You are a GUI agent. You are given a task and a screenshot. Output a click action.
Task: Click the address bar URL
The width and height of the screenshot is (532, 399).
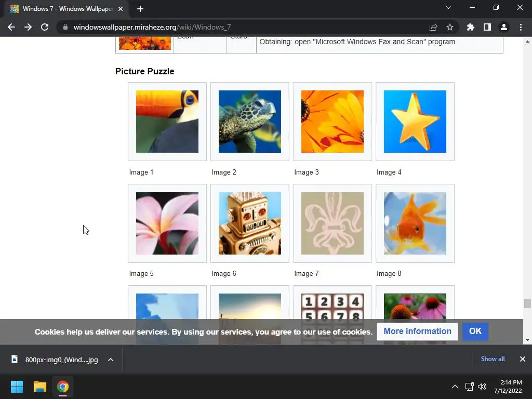[x=152, y=27]
